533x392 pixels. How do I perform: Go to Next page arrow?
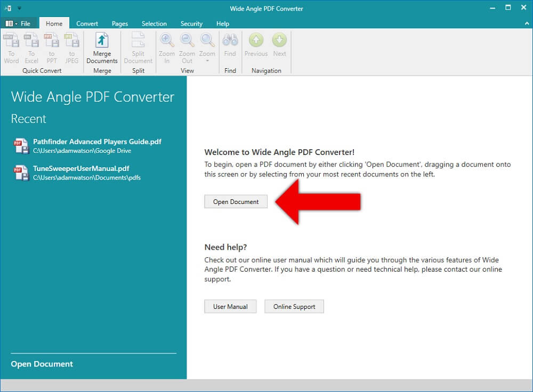pos(279,42)
